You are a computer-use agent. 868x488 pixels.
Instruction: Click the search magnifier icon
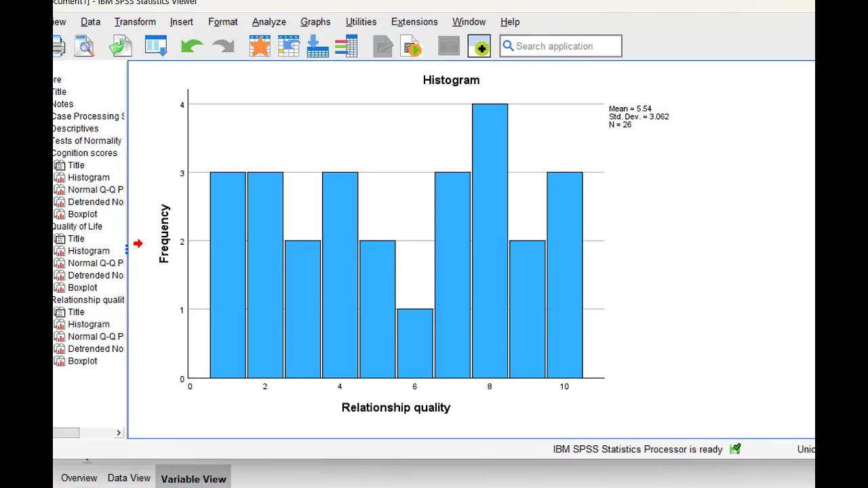pos(509,46)
